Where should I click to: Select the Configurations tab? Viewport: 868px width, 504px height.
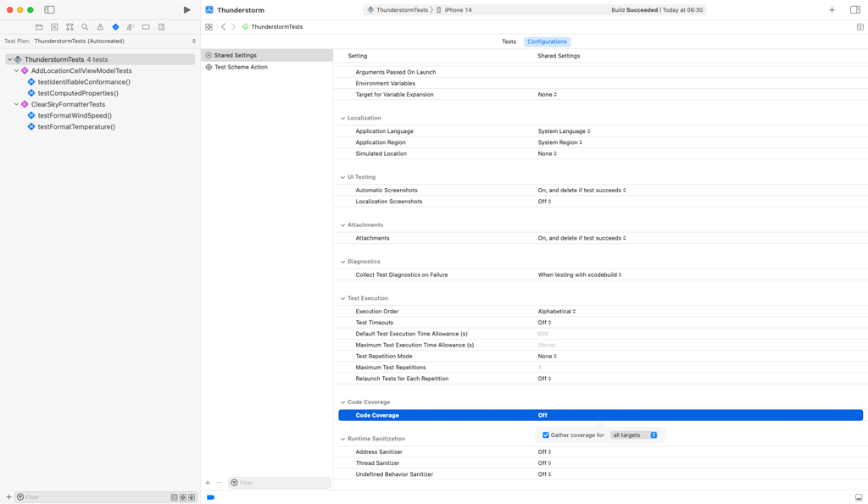[x=547, y=41]
